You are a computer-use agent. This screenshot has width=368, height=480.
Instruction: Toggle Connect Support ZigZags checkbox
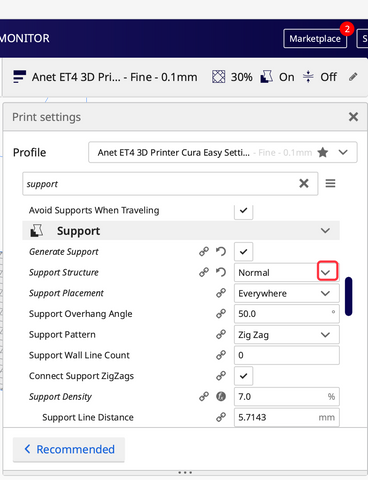(243, 376)
